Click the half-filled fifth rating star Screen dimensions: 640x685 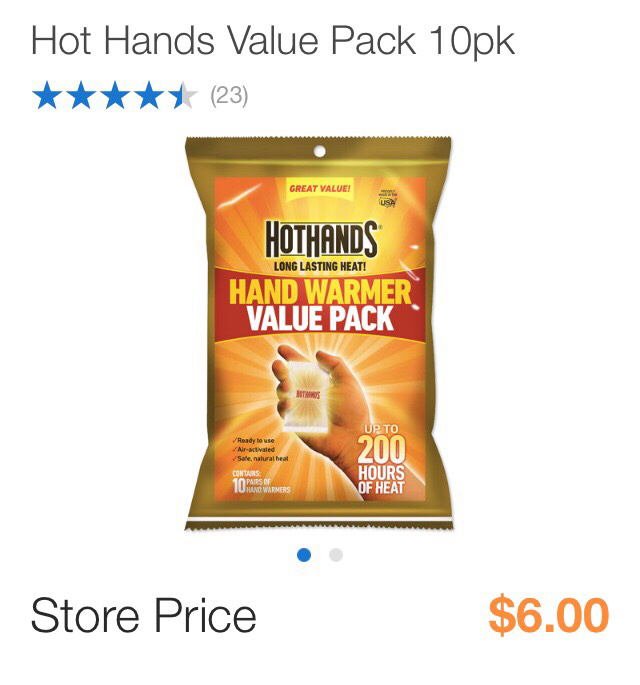coord(183,95)
